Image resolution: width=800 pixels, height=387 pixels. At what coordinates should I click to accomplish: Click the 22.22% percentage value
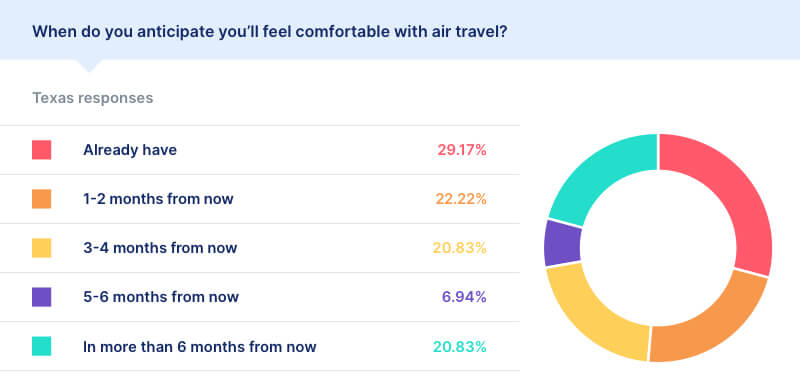tap(461, 199)
